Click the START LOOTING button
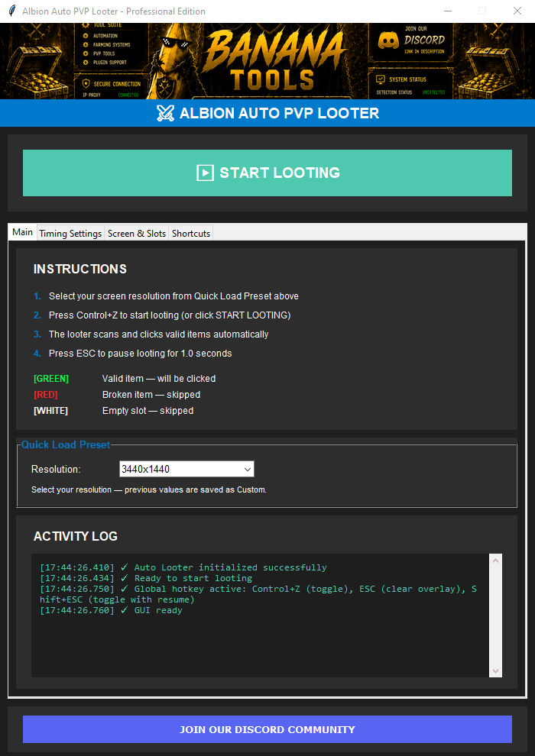Viewport: 535px width, 756px height. pyautogui.click(x=267, y=173)
